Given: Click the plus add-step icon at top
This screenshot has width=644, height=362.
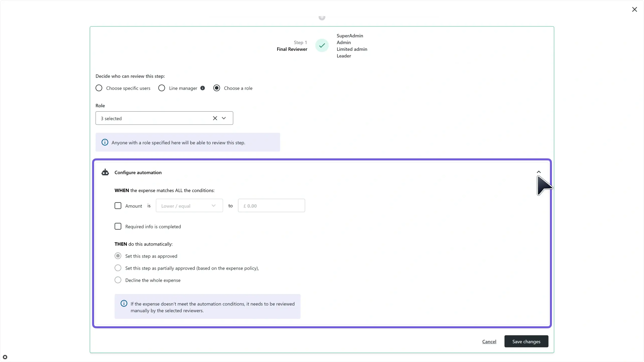Looking at the screenshot, I should point(322,18).
